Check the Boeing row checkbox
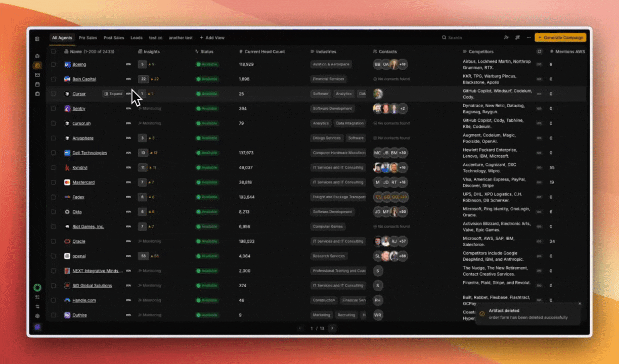 (x=54, y=65)
